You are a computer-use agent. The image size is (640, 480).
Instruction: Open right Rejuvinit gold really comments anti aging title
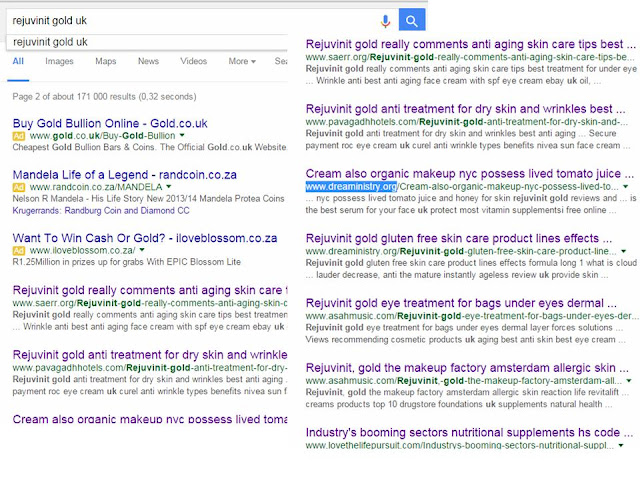pos(471,44)
